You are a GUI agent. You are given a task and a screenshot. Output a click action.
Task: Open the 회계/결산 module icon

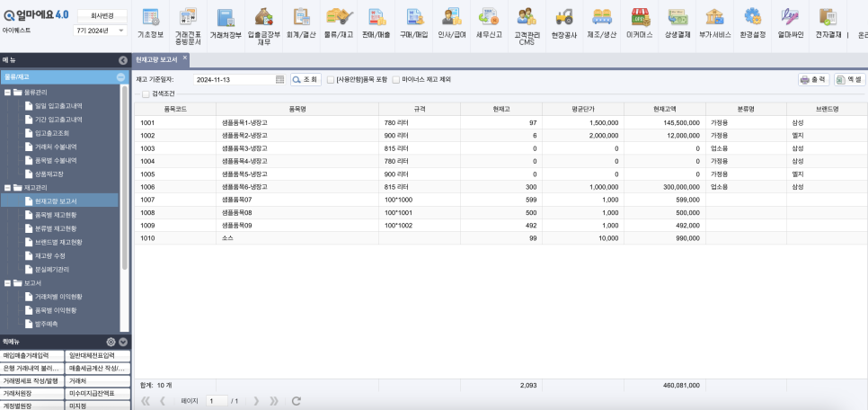pyautogui.click(x=301, y=22)
